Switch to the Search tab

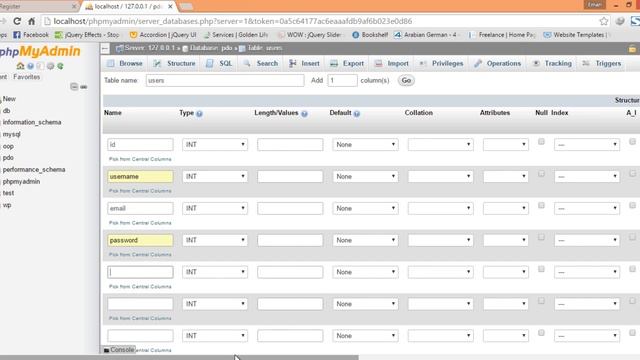[261, 63]
